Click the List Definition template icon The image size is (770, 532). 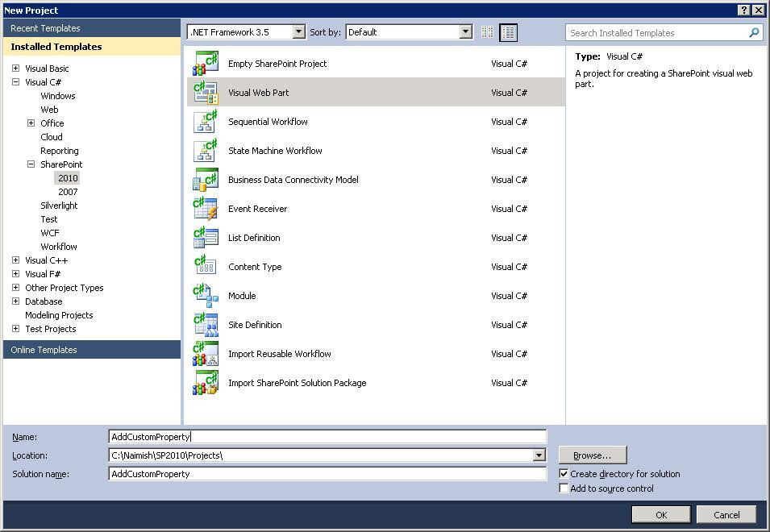pos(206,237)
